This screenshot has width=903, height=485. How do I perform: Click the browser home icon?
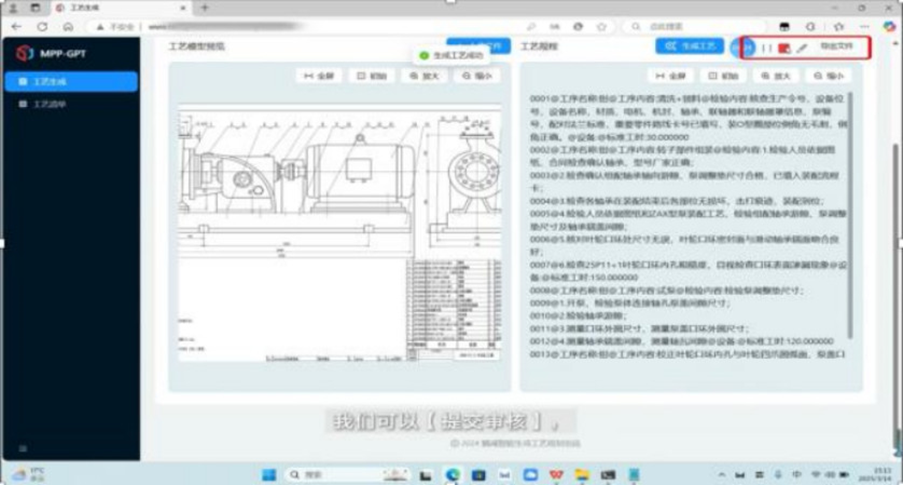(x=68, y=26)
